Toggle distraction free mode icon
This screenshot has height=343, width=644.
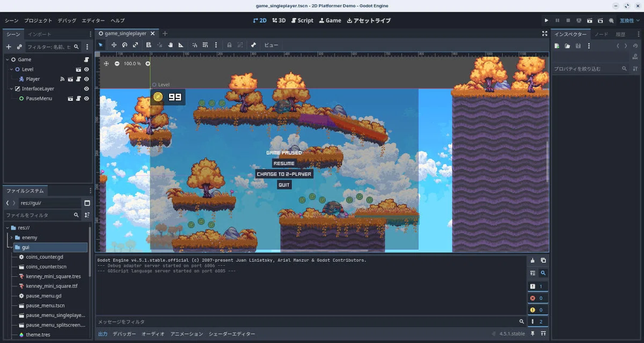pyautogui.click(x=545, y=33)
